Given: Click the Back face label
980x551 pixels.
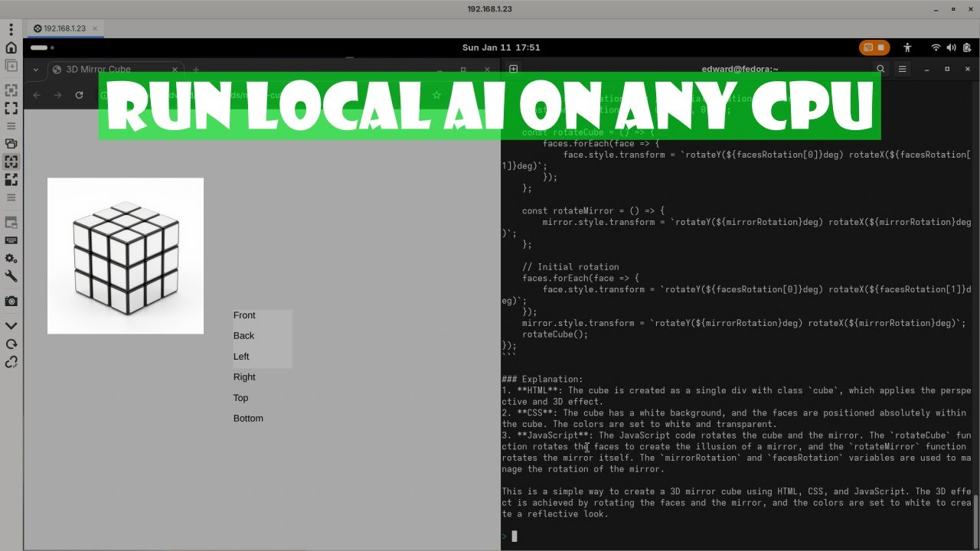Looking at the screenshot, I should (x=243, y=336).
